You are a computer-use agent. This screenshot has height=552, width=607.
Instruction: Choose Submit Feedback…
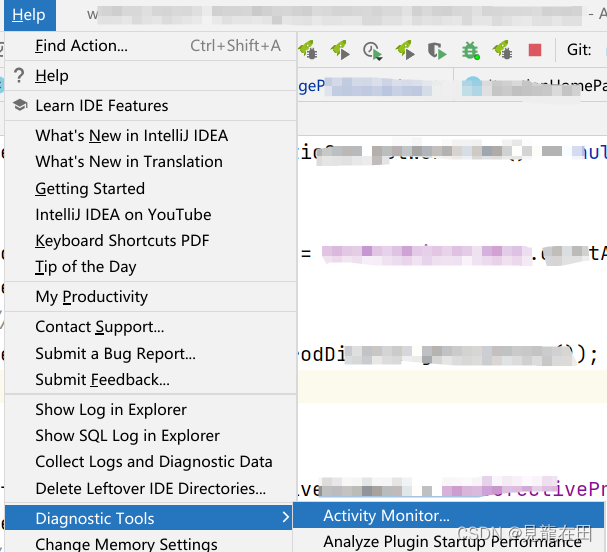pos(151,380)
